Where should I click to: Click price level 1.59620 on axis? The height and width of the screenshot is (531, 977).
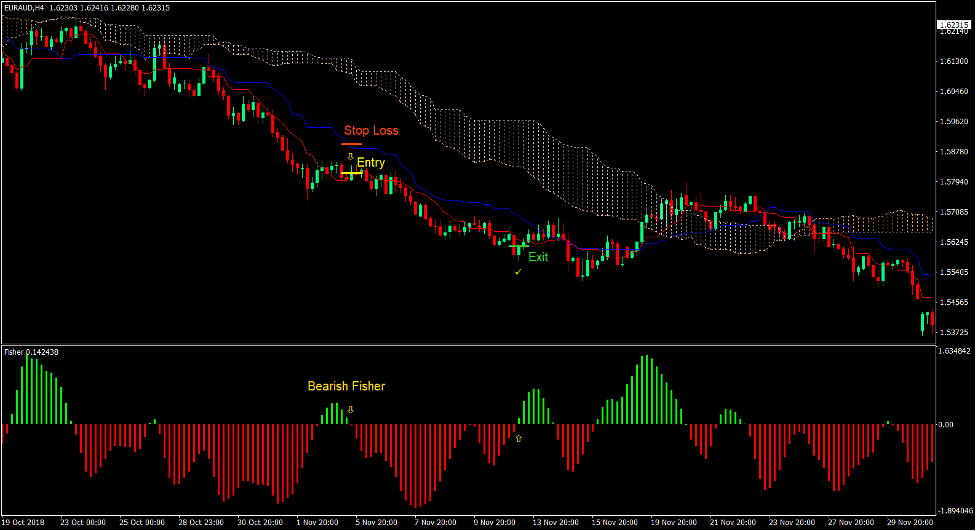(x=954, y=122)
